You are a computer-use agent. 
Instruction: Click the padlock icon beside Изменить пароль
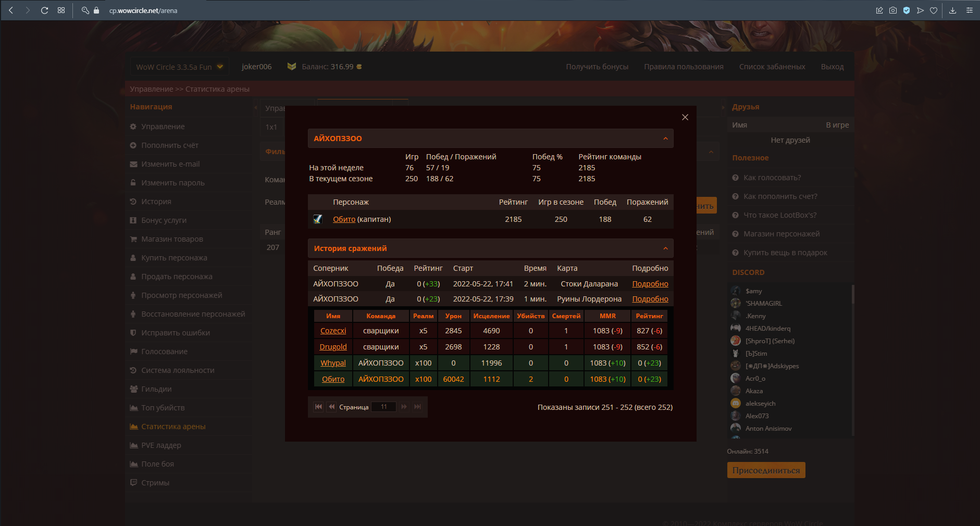(x=133, y=183)
